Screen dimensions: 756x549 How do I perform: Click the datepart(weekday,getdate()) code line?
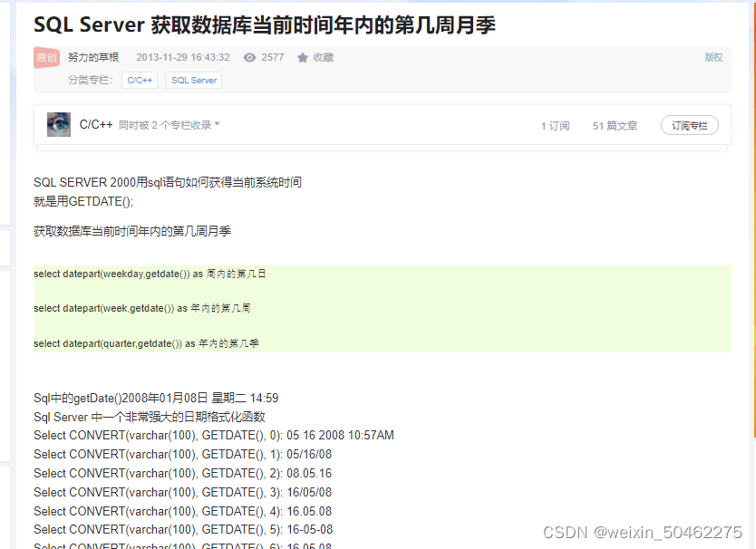[150, 274]
